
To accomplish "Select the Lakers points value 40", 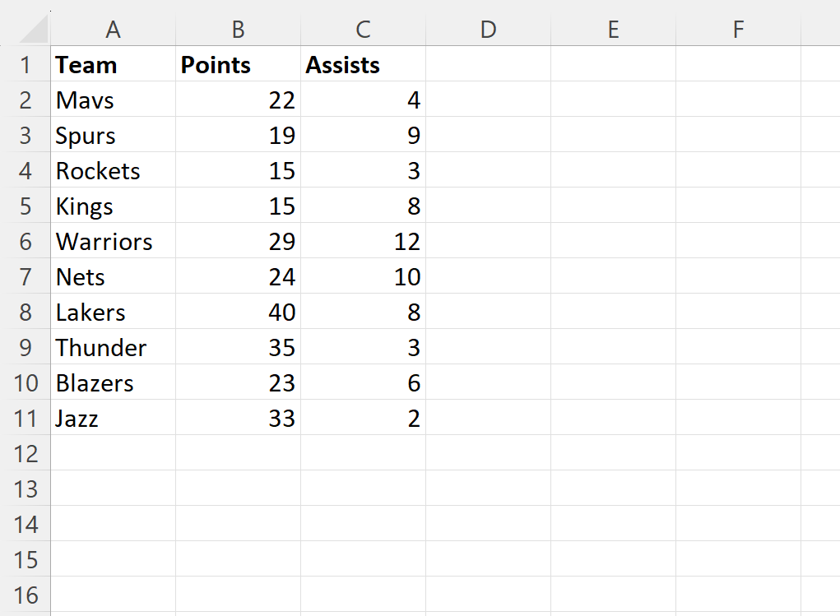I will (x=239, y=313).
